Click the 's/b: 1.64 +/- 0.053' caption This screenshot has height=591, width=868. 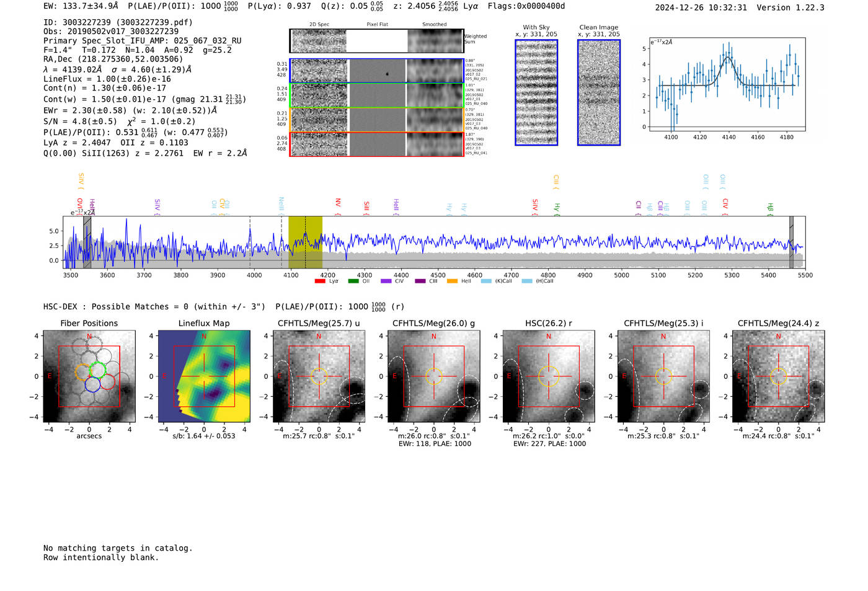click(x=204, y=436)
